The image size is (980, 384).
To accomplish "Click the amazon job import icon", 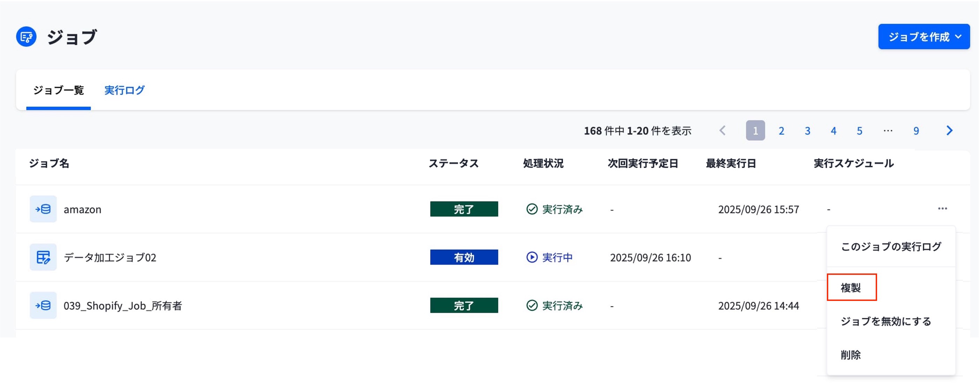I will pyautogui.click(x=43, y=209).
